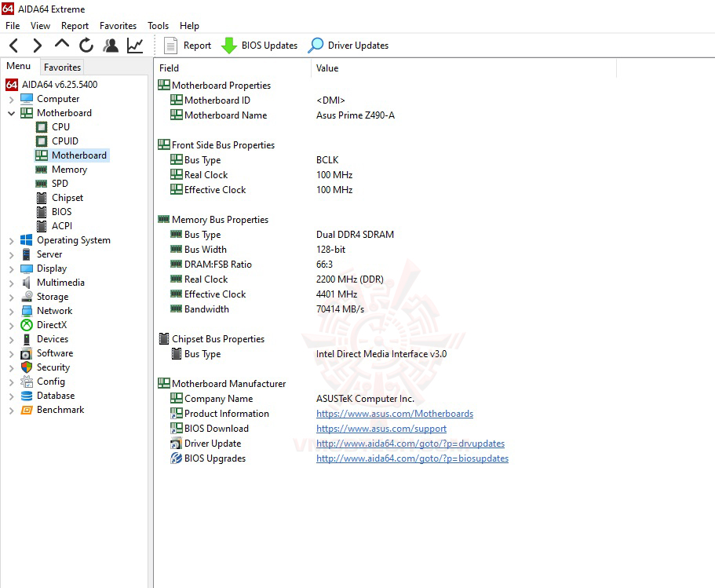The height and width of the screenshot is (588, 715).
Task: Select the SPD item in tree
Action: point(60,184)
